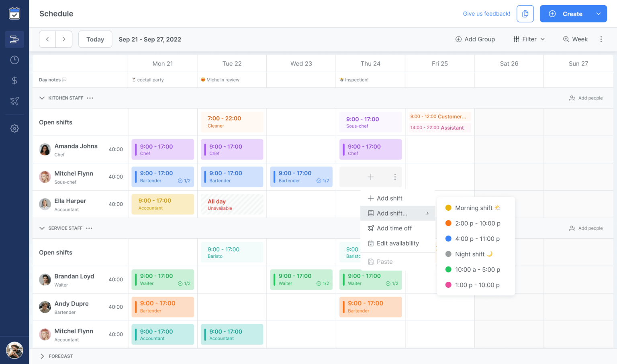Image resolution: width=617 pixels, height=364 pixels.
Task: Open the Filter dropdown
Action: 529,39
